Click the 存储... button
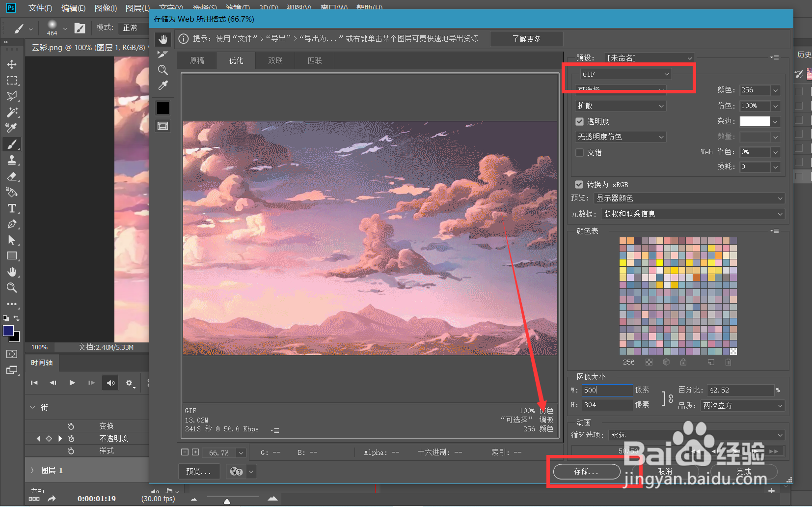The width and height of the screenshot is (812, 507). tap(587, 472)
